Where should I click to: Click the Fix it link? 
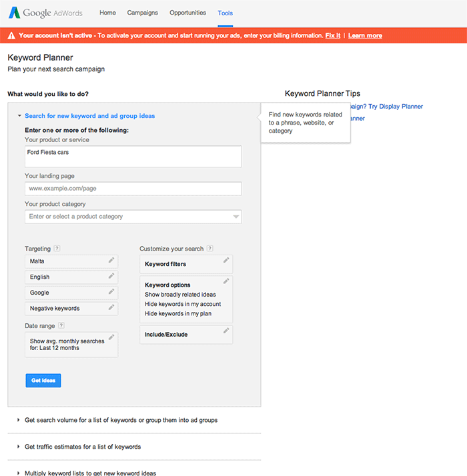click(x=333, y=35)
